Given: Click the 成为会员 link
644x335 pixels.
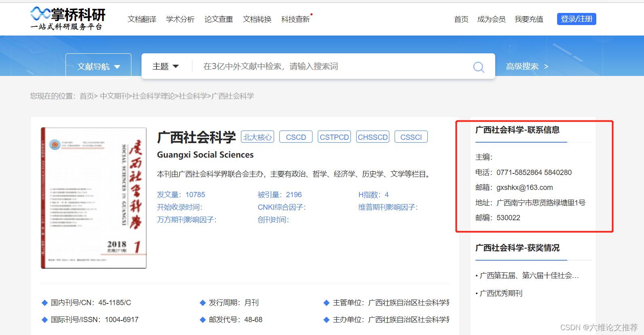Looking at the screenshot, I should [491, 19].
